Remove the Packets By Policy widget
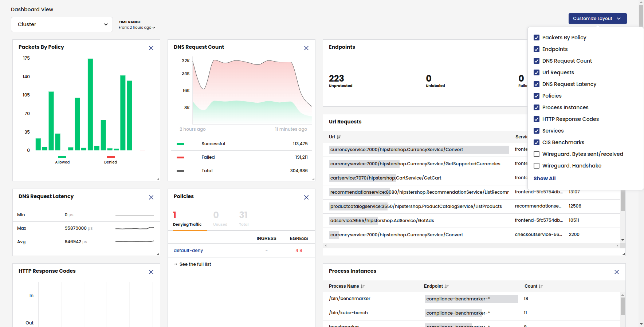This screenshot has height=327, width=644. [151, 48]
